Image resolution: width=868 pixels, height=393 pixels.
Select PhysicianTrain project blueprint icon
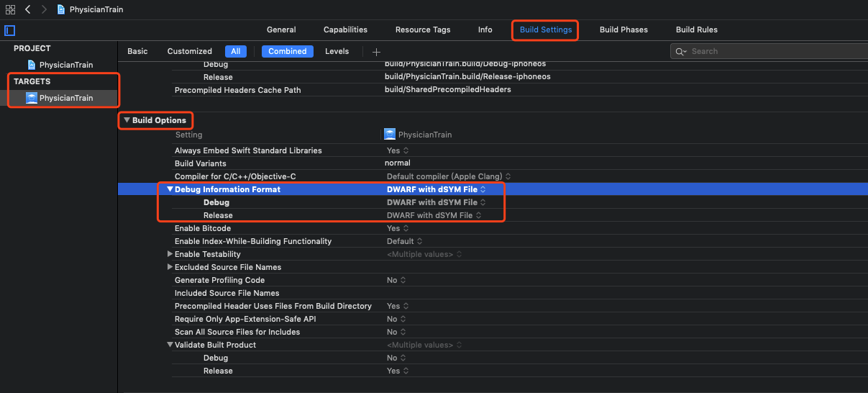pyautogui.click(x=32, y=65)
